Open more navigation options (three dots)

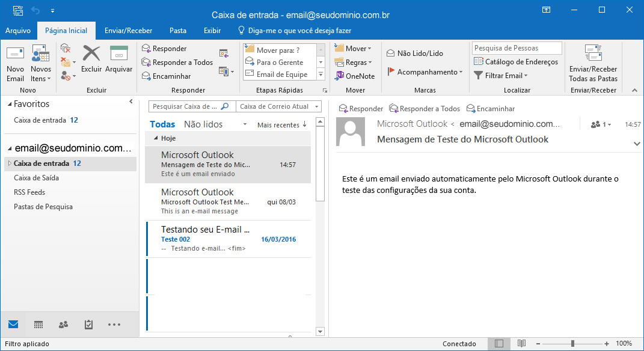tap(114, 325)
